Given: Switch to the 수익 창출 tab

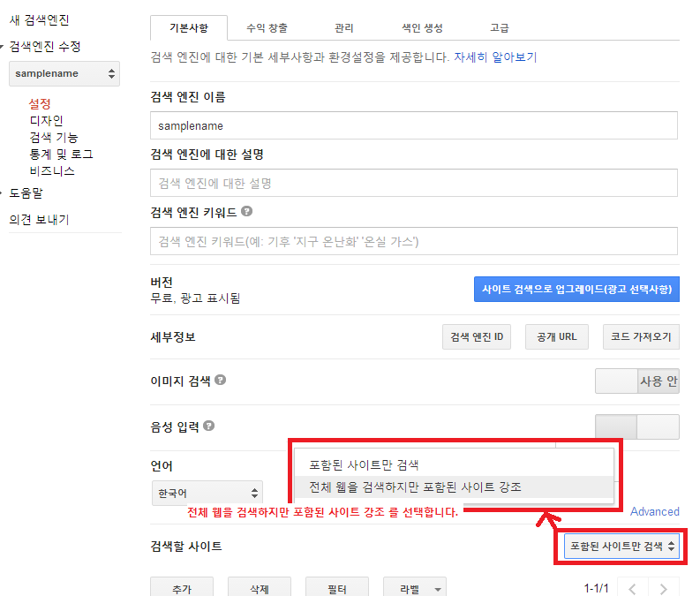Looking at the screenshot, I should click(265, 28).
